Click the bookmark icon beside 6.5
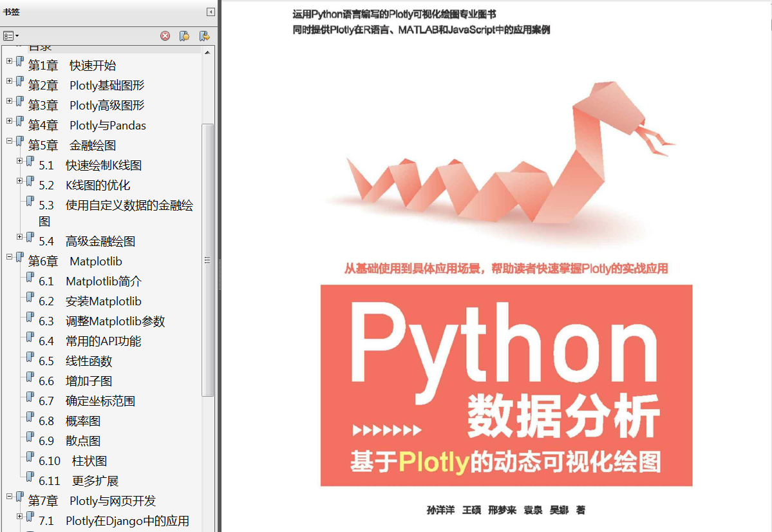 click(x=30, y=357)
